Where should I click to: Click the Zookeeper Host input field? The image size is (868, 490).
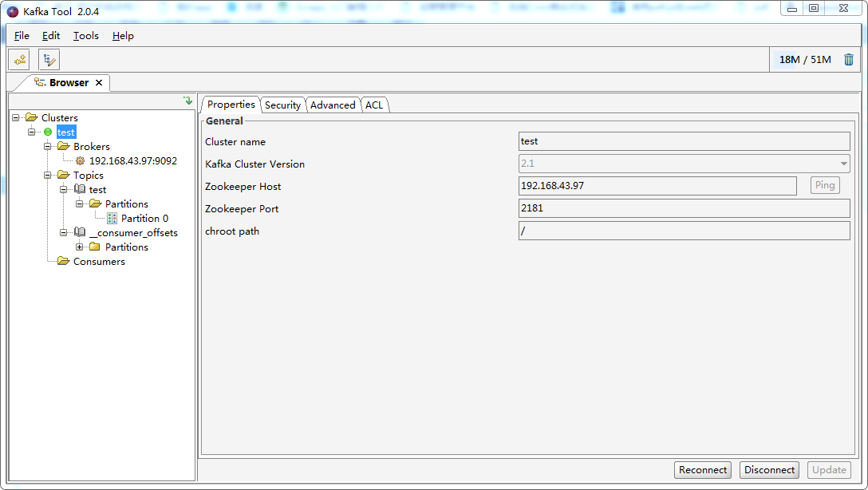coord(657,185)
